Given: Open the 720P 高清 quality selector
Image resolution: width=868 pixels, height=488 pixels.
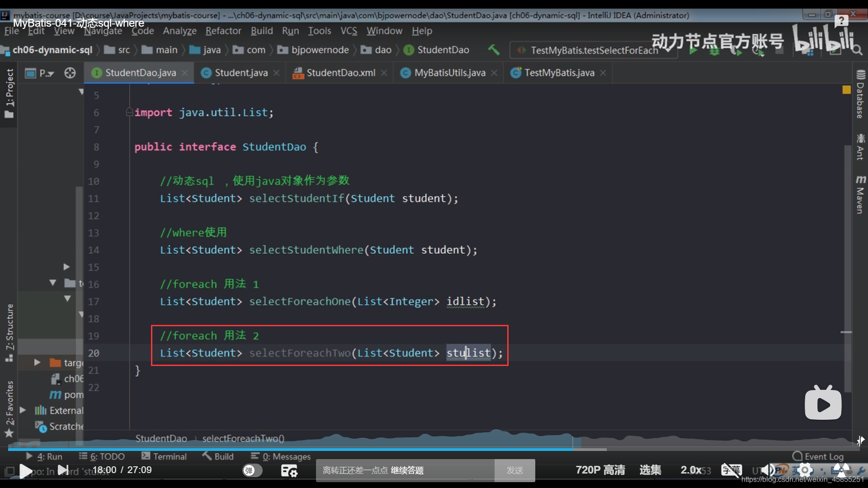Looking at the screenshot, I should [600, 470].
